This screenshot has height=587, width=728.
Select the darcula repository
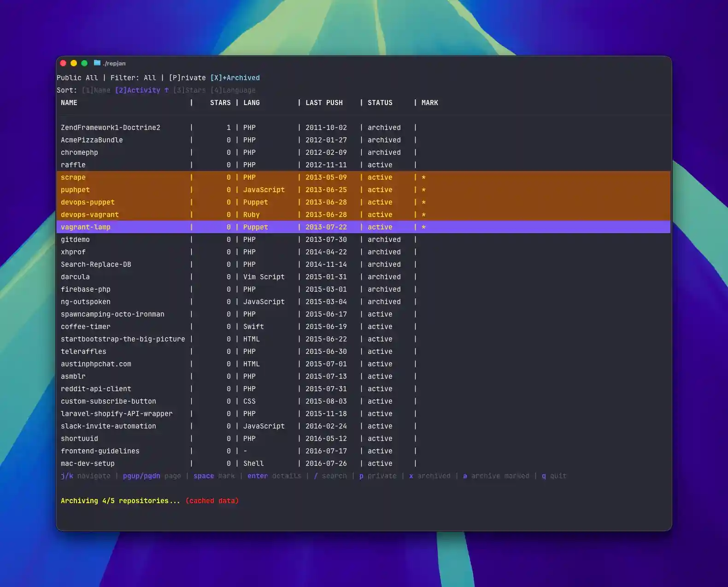pyautogui.click(x=75, y=277)
